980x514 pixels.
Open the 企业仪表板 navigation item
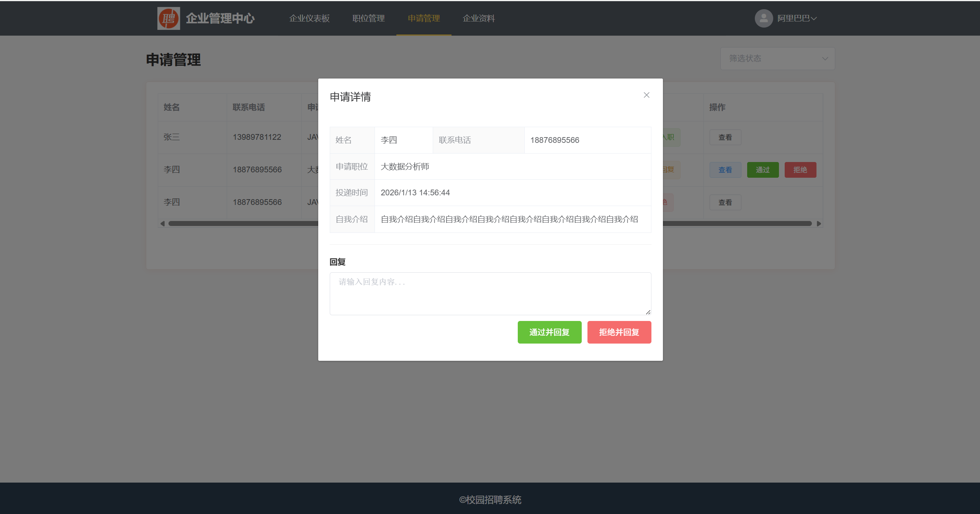(309, 18)
